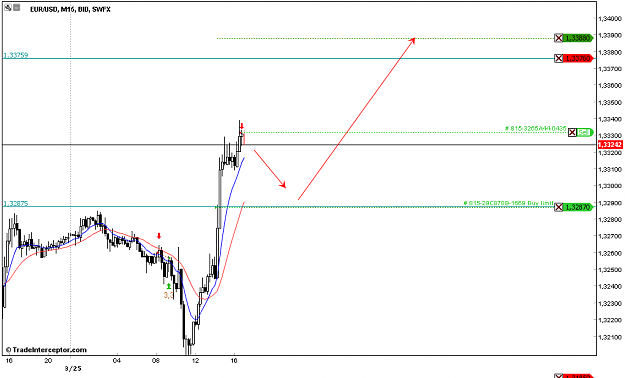Click the grey square icon beside the wrench
Image resolution: width=625 pixels, height=378 pixels.
(x=16, y=7)
